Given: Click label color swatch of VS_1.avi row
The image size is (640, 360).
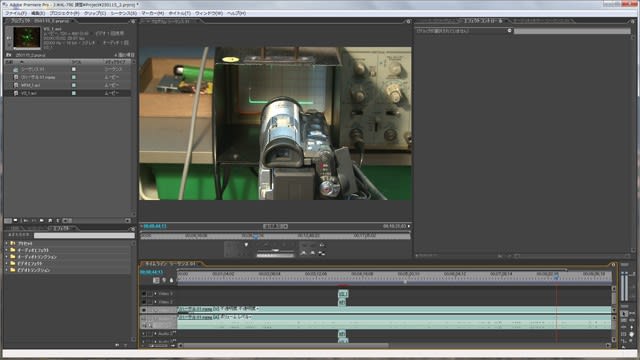Looking at the screenshot, I should point(74,93).
